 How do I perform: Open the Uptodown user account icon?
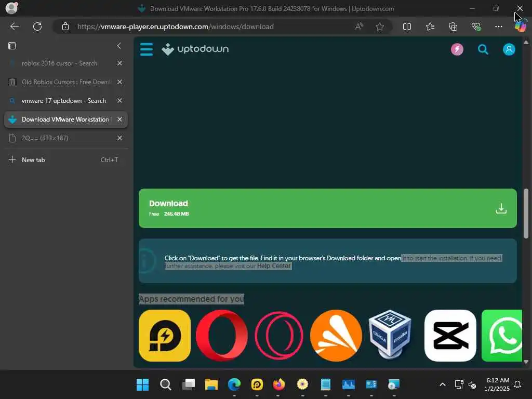(509, 49)
